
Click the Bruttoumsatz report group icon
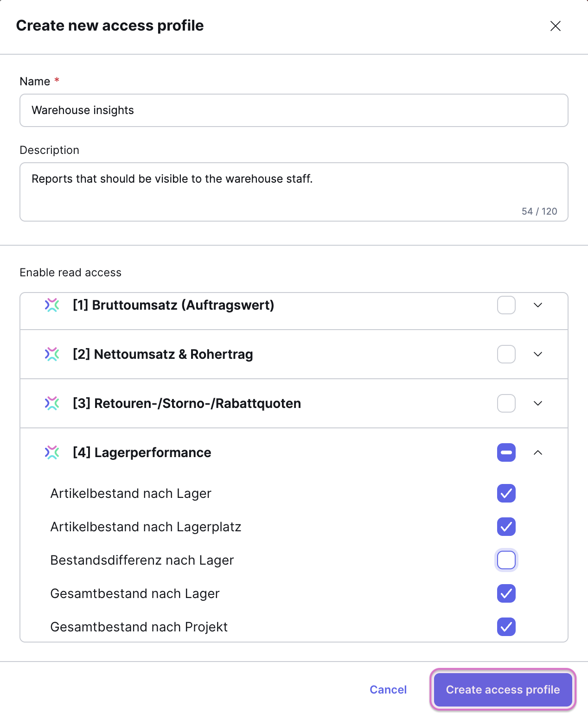(x=52, y=305)
